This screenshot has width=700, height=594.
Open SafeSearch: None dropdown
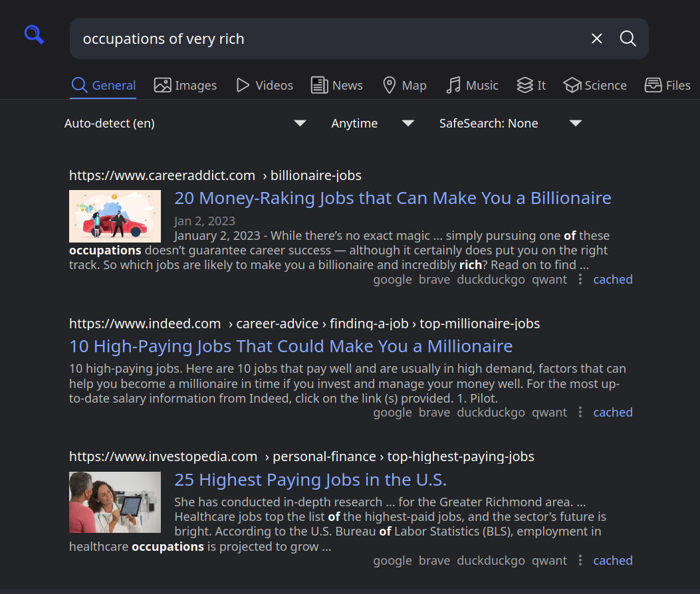pos(511,123)
